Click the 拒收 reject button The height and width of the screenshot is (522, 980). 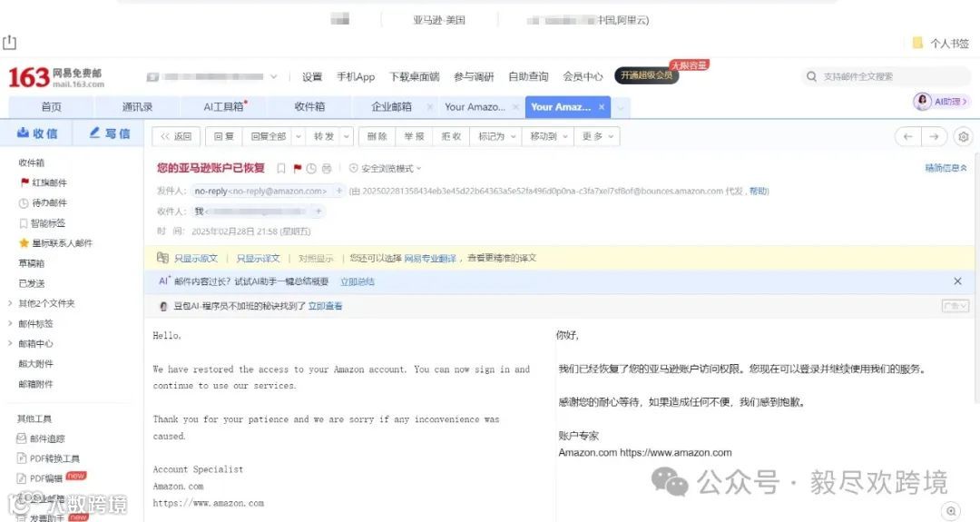tap(451, 136)
